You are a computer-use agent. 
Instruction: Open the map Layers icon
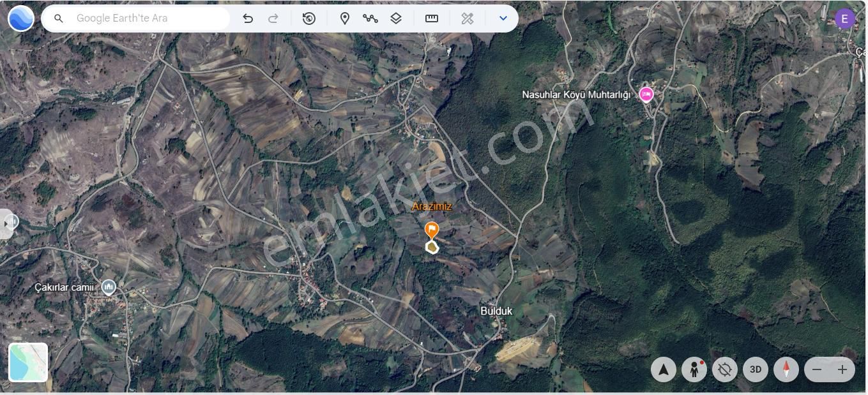[395, 18]
